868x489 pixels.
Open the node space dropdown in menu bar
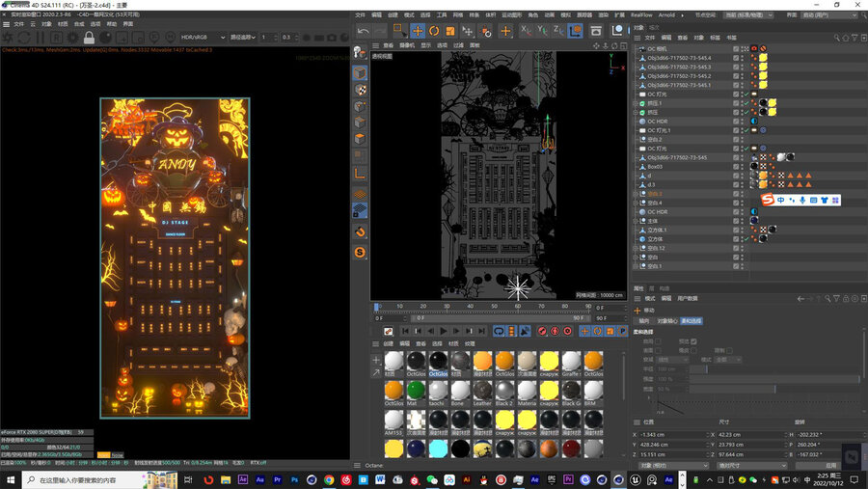coord(748,15)
